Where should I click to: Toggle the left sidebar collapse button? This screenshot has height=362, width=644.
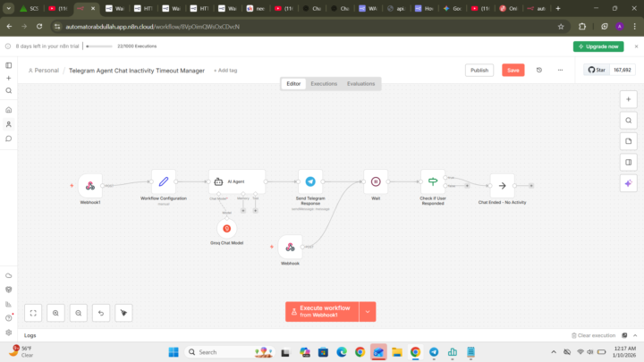pyautogui.click(x=9, y=65)
